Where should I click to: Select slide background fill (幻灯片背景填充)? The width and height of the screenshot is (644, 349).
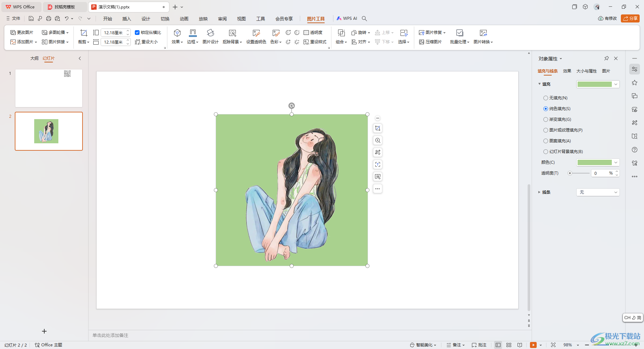546,152
